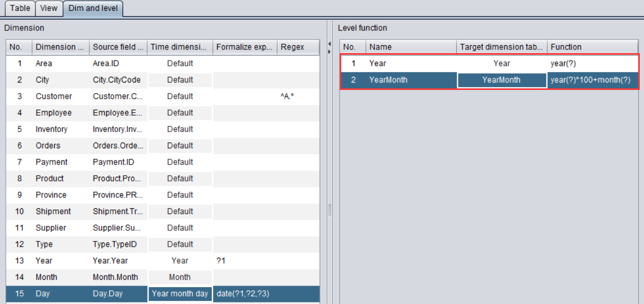The width and height of the screenshot is (644, 304).
Task: Edit the year(?)*100+month(?) function cell
Action: 590,80
